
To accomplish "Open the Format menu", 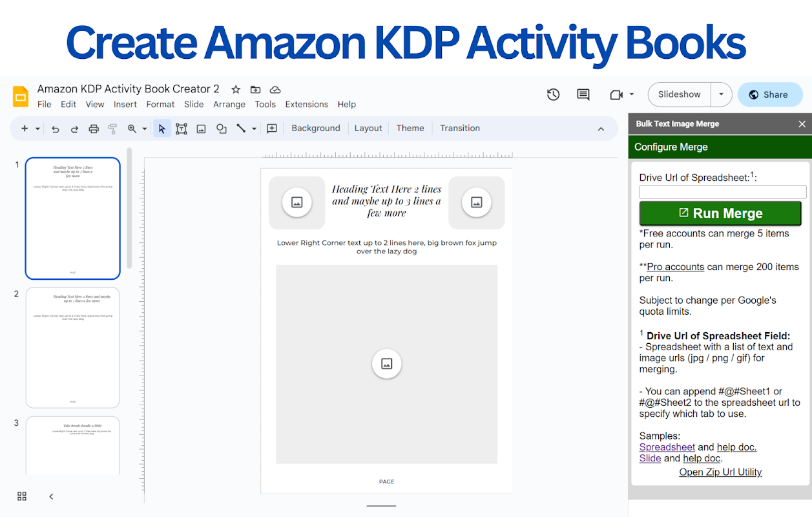I will pyautogui.click(x=160, y=104).
